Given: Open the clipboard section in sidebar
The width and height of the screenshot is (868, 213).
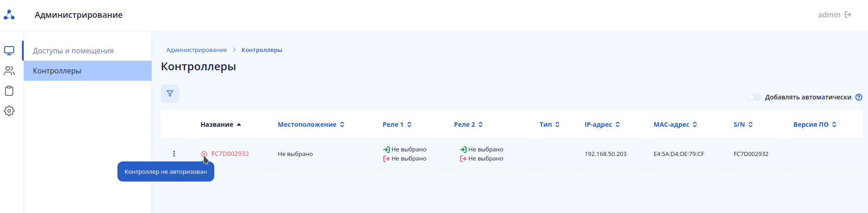Looking at the screenshot, I should [x=9, y=91].
